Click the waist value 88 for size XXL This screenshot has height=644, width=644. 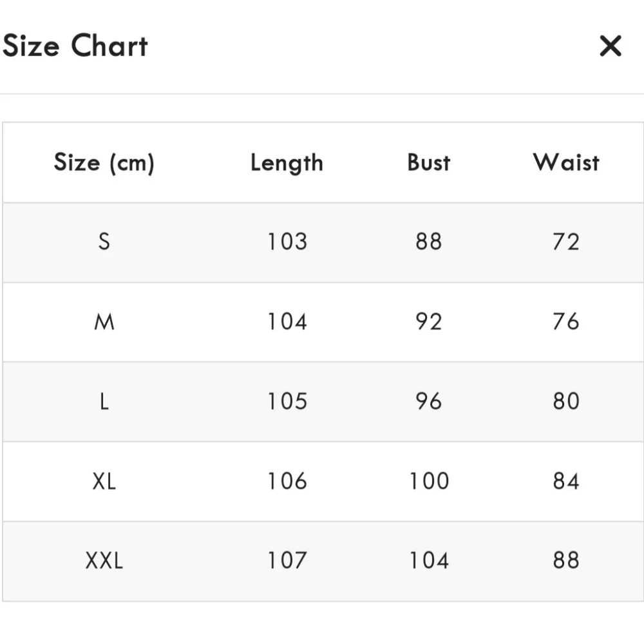565,560
